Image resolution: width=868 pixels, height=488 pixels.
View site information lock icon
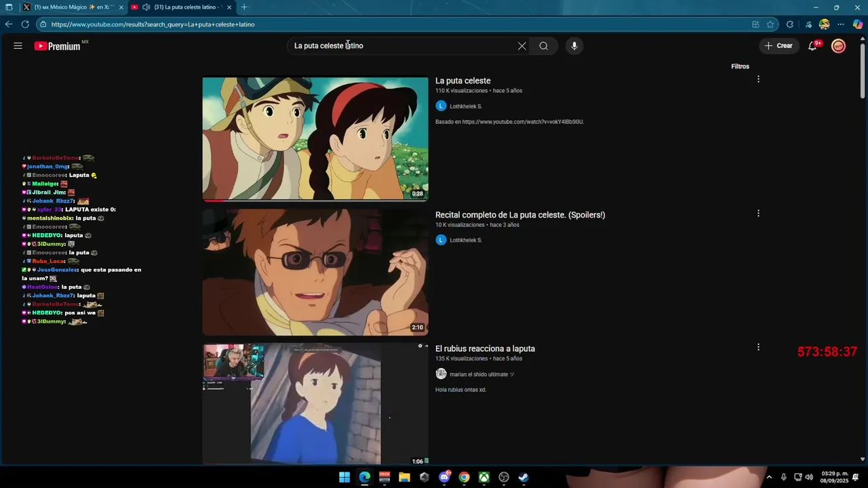pos(43,24)
